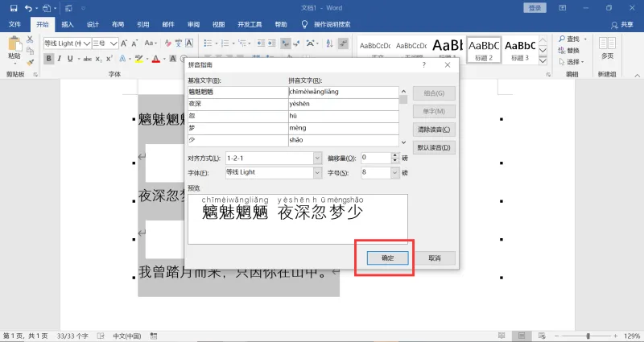Toggle Underline formatting

[70, 59]
